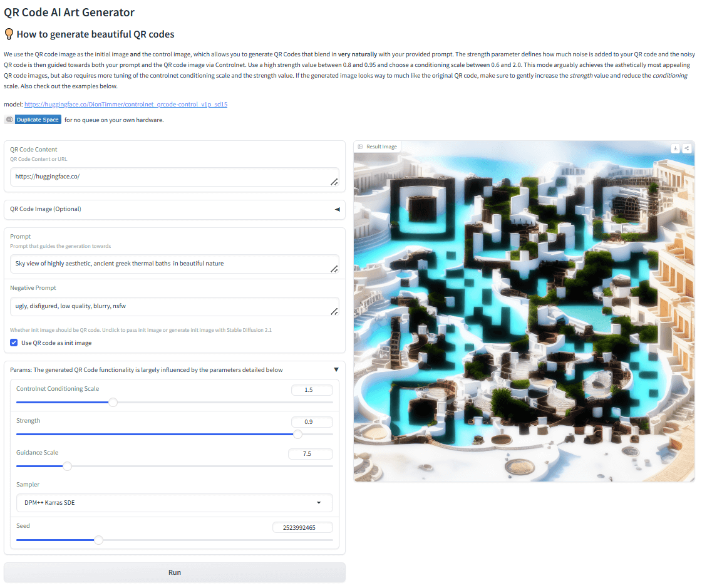Click the Seed slider handle
Viewport: 712px width, 588px height.
98,540
